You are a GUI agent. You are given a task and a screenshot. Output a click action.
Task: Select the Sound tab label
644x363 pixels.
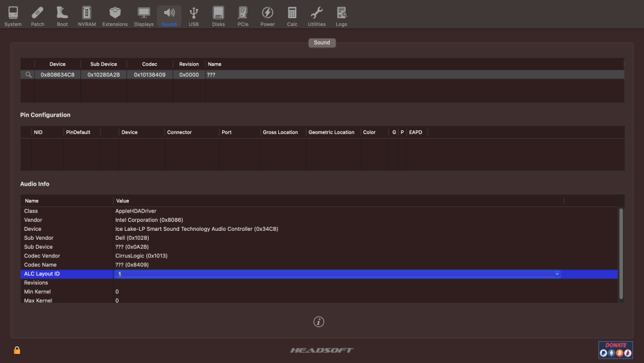click(322, 43)
